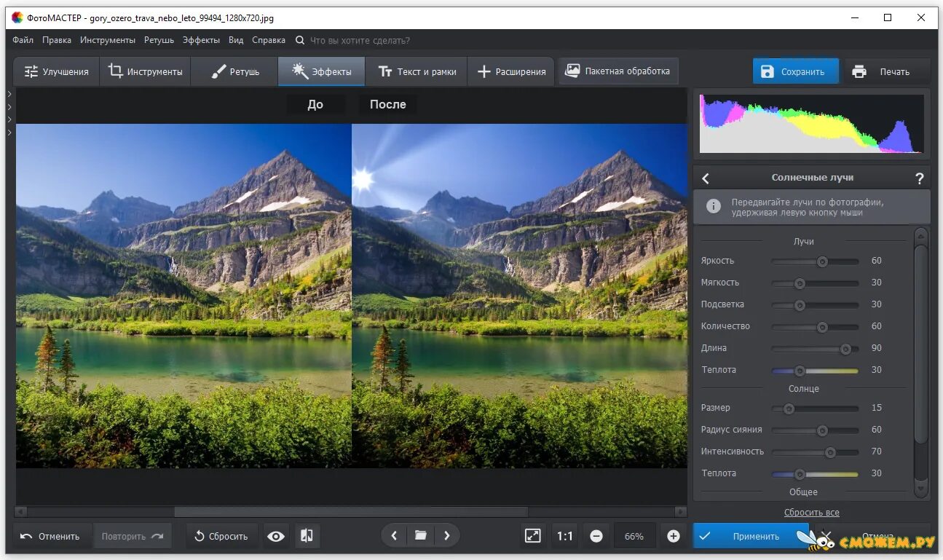Open Текст и рамки tab
943x560 pixels.
click(417, 71)
